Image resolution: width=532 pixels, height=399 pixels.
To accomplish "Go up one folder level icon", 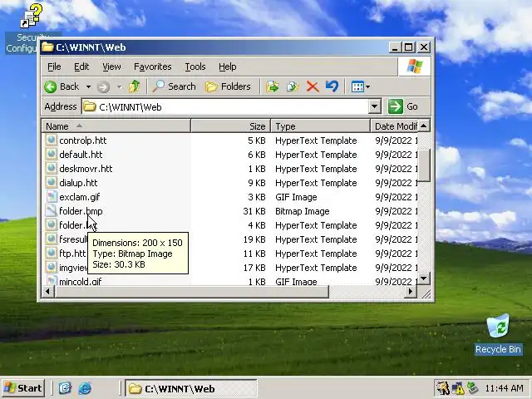I will (135, 86).
